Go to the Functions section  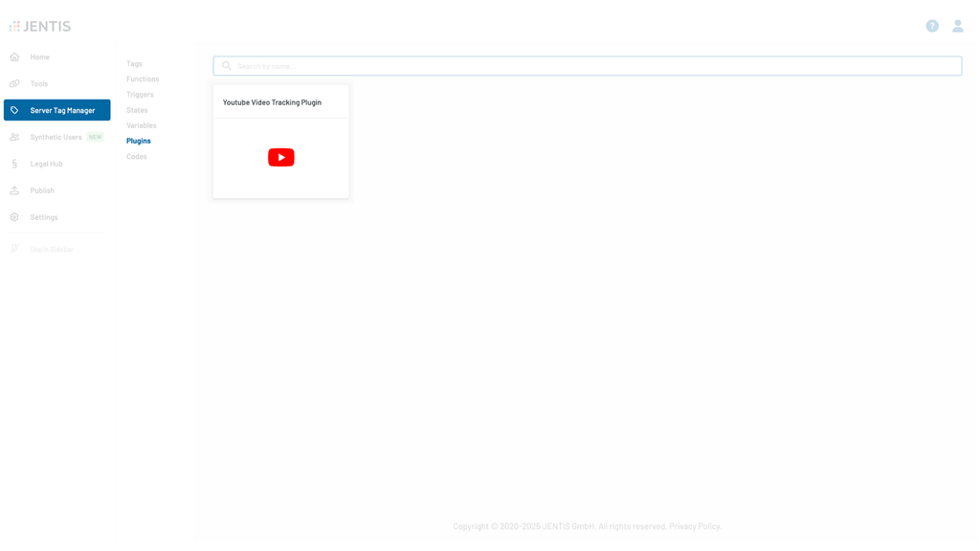[143, 79]
